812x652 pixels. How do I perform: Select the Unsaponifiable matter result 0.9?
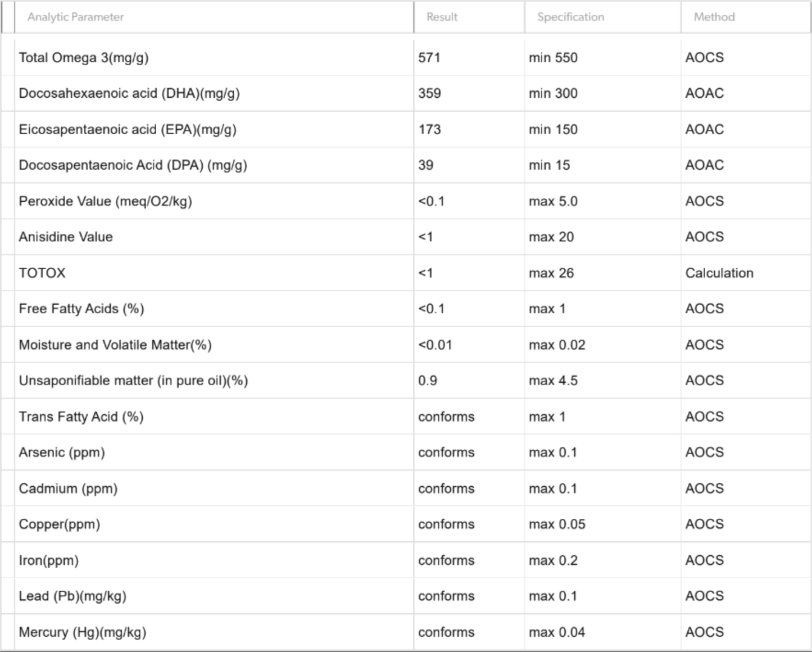pos(427,381)
